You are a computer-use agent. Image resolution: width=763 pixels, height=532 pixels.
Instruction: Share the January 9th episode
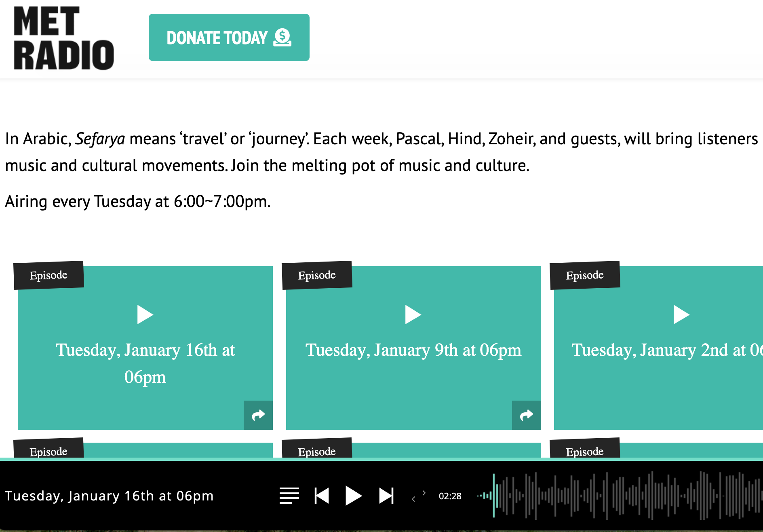526,415
